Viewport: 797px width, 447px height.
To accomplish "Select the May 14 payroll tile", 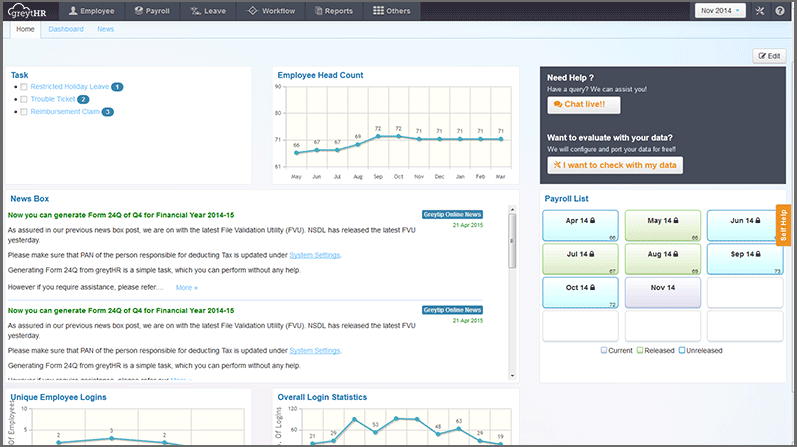I will click(662, 225).
